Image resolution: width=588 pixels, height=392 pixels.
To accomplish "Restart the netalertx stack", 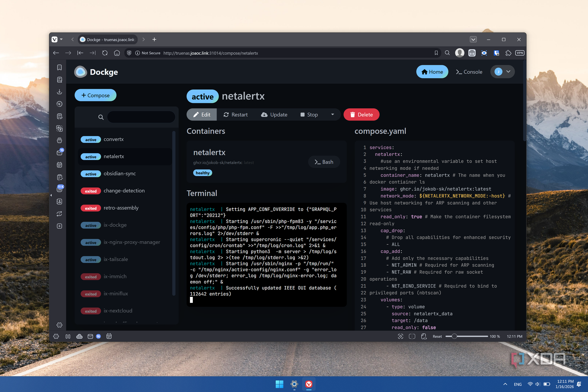I will tap(236, 114).
